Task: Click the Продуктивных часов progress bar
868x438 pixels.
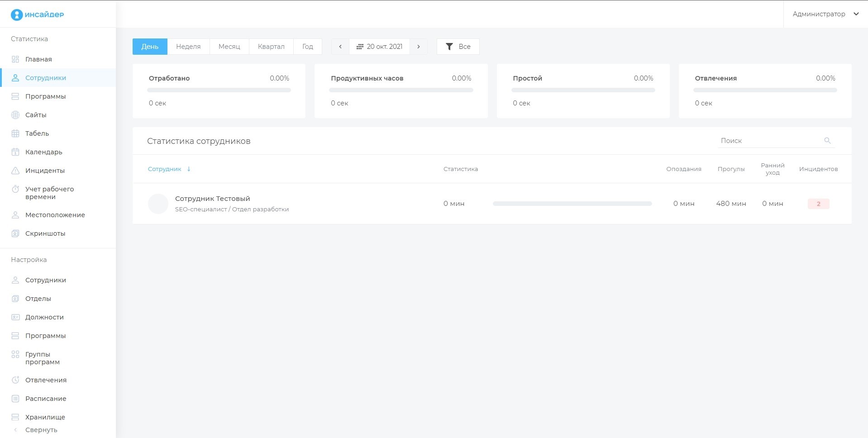Action: point(401,90)
